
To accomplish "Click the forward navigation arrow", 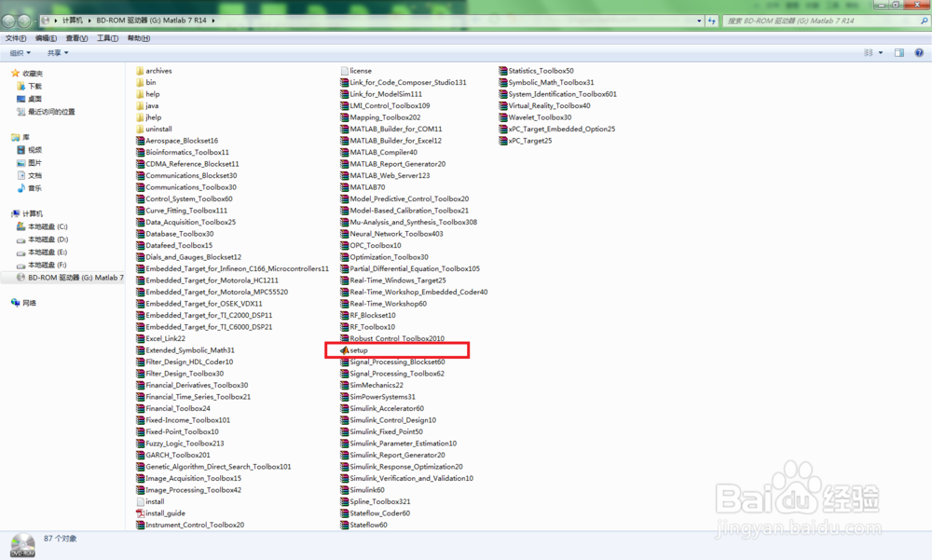I will pos(24,20).
